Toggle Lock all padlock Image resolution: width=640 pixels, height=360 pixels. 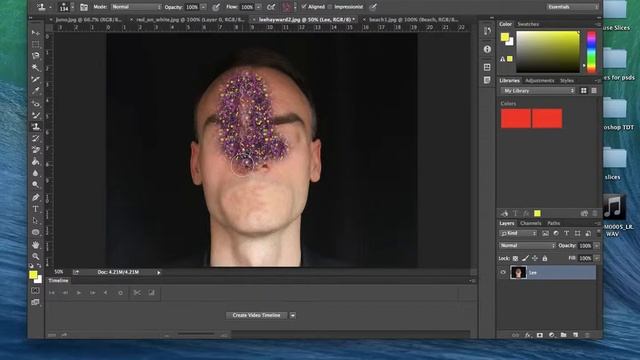(x=545, y=258)
